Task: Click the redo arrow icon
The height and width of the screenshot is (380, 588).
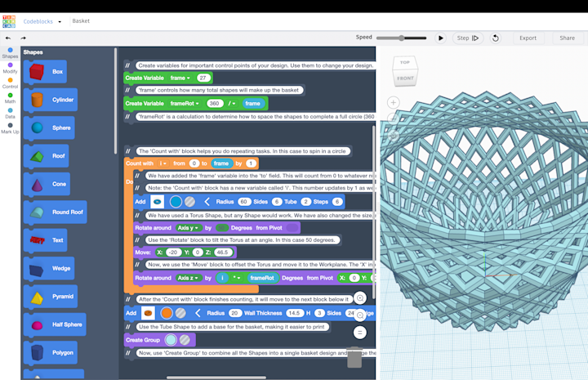Action: pos(23,38)
